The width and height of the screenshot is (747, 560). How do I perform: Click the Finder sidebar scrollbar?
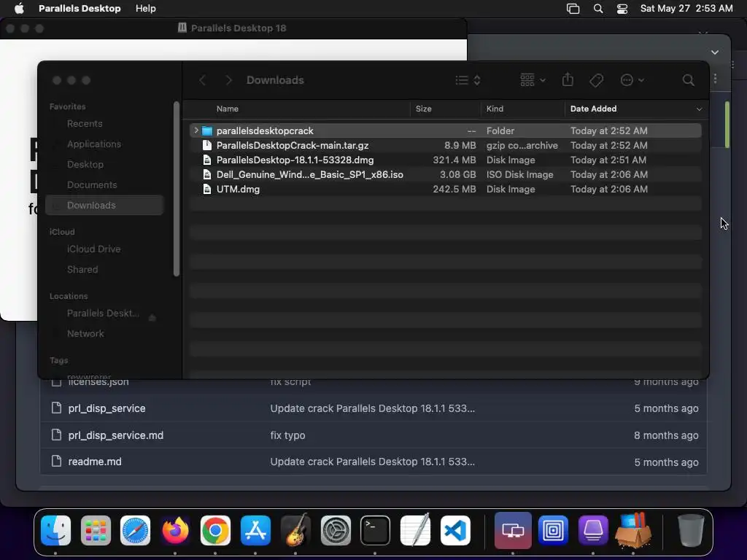tap(177, 189)
